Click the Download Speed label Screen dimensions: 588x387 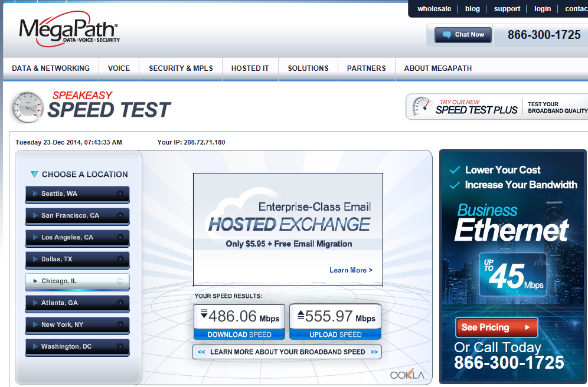click(239, 334)
